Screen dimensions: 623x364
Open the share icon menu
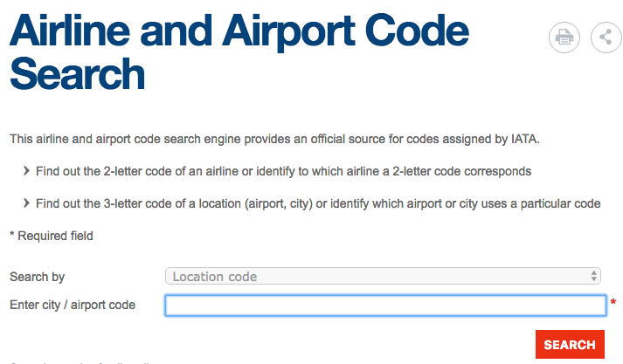coord(606,37)
